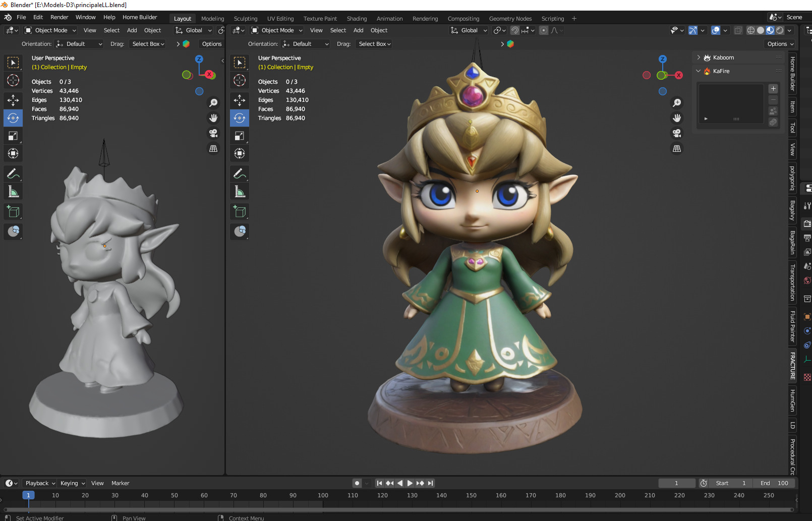Open the Keying dropdown

[x=73, y=483]
